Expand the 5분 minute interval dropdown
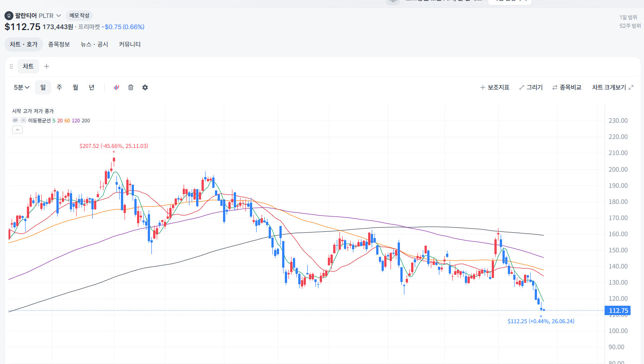The image size is (644, 364). [21, 87]
